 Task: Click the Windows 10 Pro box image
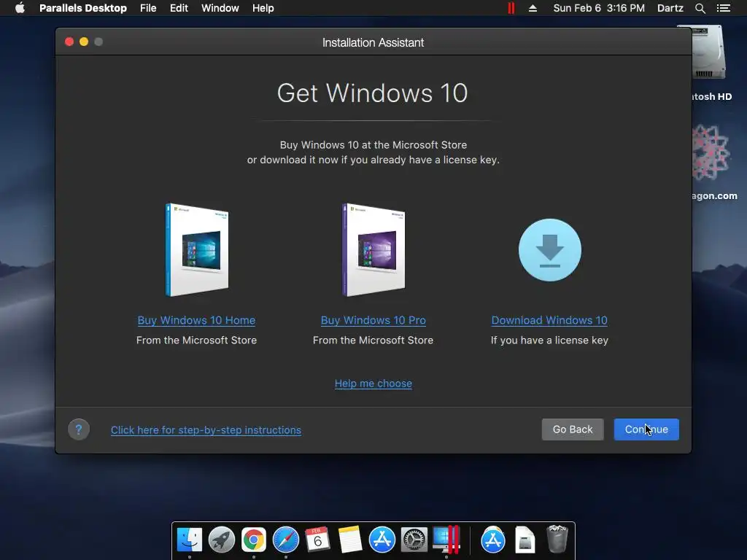click(x=373, y=250)
